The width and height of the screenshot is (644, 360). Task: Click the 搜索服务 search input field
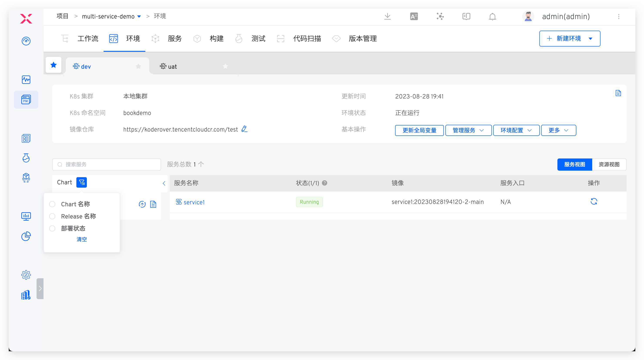click(107, 164)
